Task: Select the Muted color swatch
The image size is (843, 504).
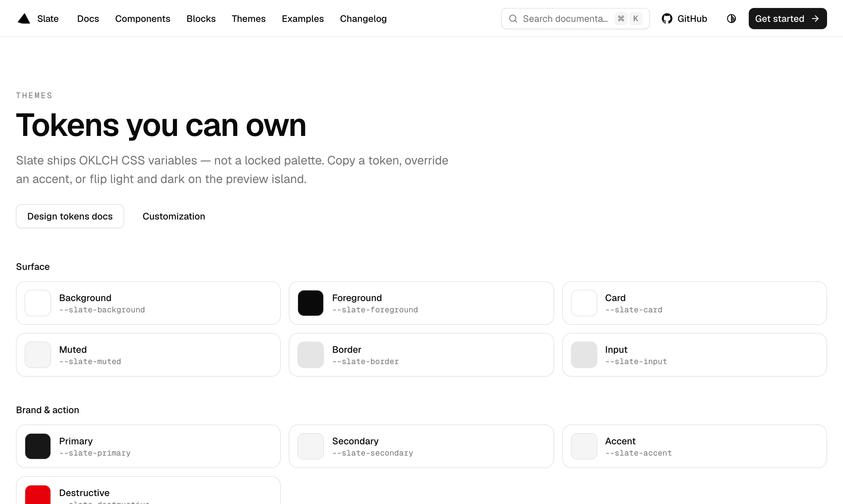Action: point(38,354)
